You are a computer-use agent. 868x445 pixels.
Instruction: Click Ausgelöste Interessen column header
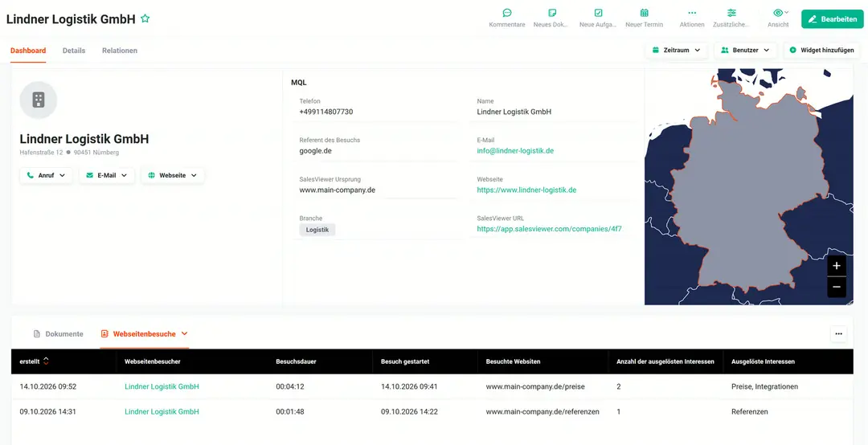point(764,361)
